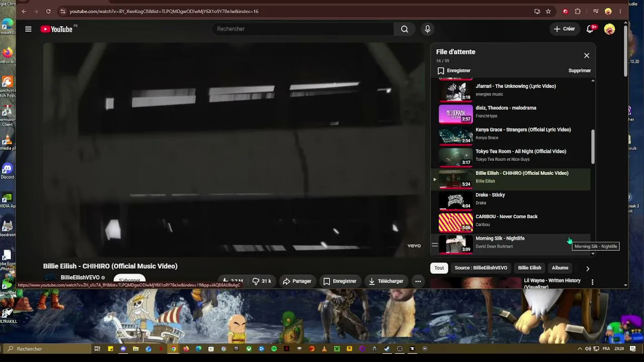Start voice search with the microphone

pos(428,29)
